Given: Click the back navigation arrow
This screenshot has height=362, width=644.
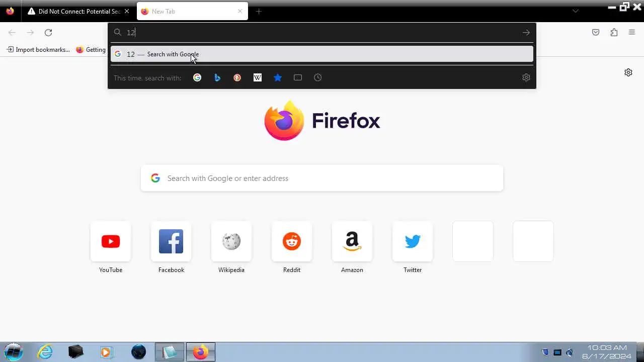Looking at the screenshot, I should coord(12,33).
